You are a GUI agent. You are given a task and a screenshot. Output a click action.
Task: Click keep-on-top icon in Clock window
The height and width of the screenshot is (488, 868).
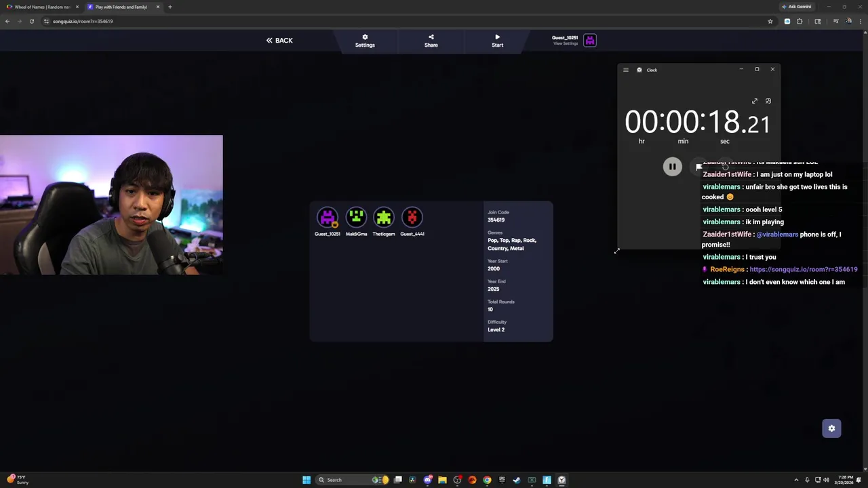click(768, 101)
